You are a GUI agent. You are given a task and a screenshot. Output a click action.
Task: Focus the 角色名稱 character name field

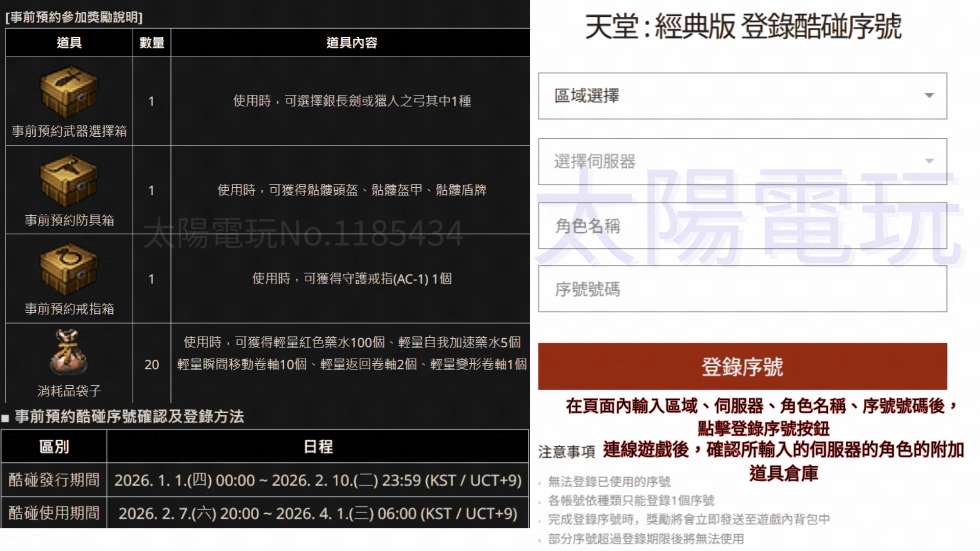(x=742, y=226)
